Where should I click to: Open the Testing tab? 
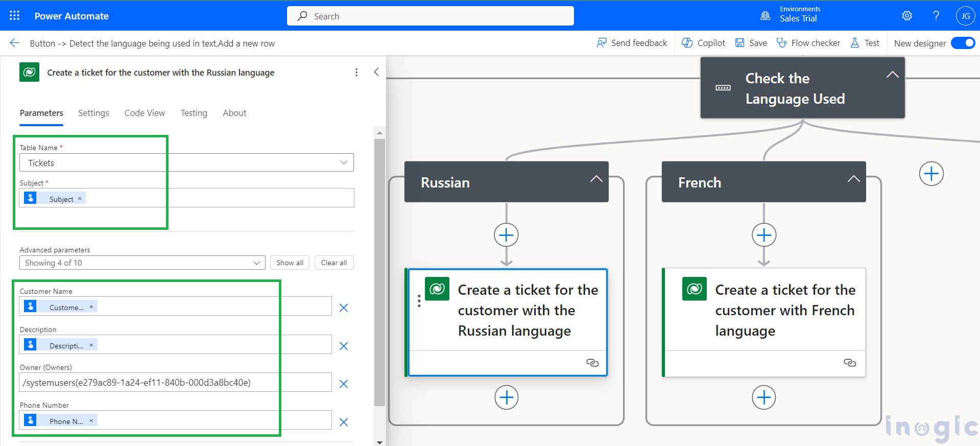click(x=194, y=113)
